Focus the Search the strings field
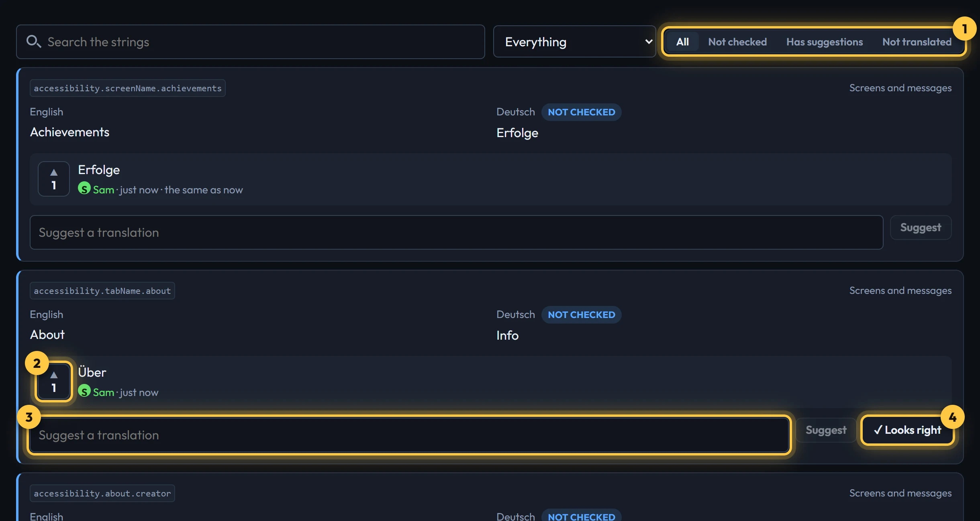The height and width of the screenshot is (521, 980). (251, 42)
